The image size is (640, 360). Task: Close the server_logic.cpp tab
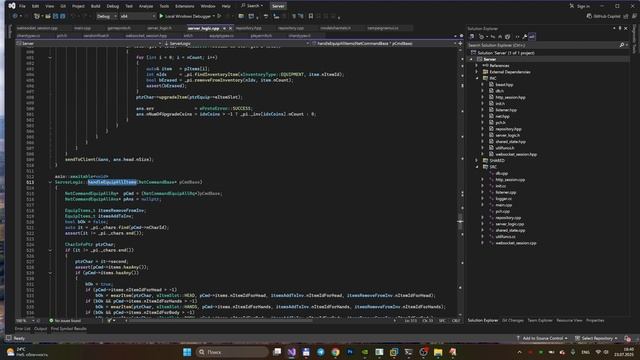point(231,28)
